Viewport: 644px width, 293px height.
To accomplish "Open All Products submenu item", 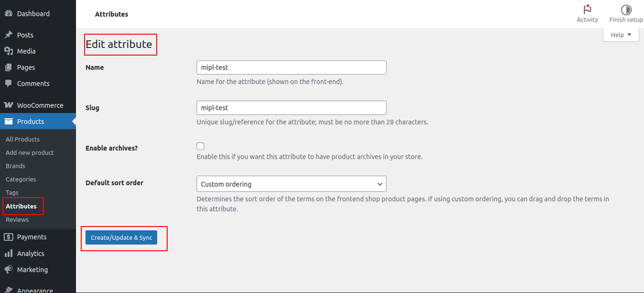I will [x=22, y=139].
